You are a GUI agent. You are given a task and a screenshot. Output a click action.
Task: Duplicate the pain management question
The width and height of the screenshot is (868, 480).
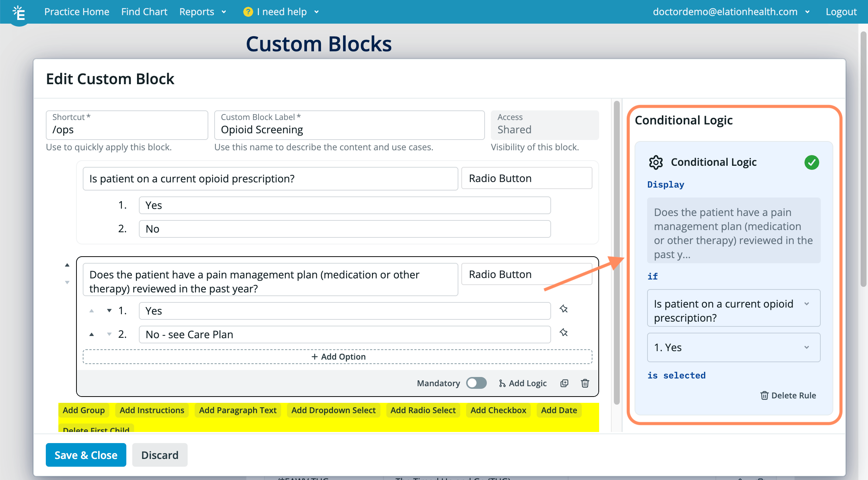pos(564,383)
